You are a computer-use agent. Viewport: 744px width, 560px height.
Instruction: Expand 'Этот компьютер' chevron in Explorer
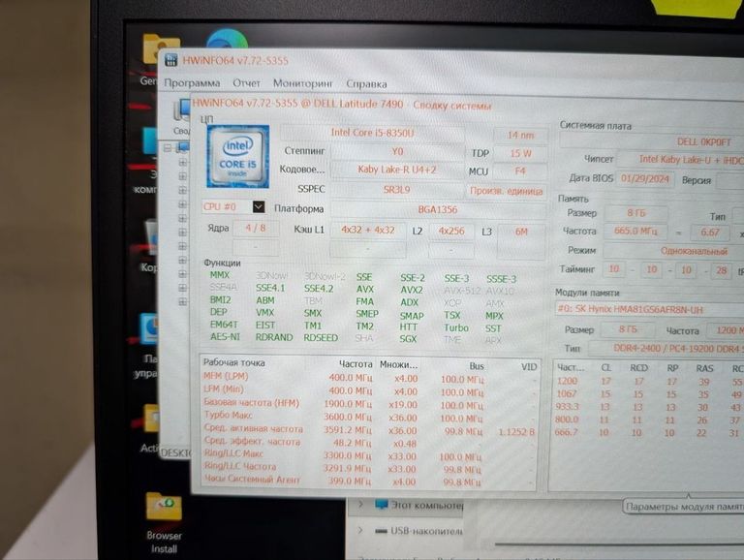pos(361,504)
